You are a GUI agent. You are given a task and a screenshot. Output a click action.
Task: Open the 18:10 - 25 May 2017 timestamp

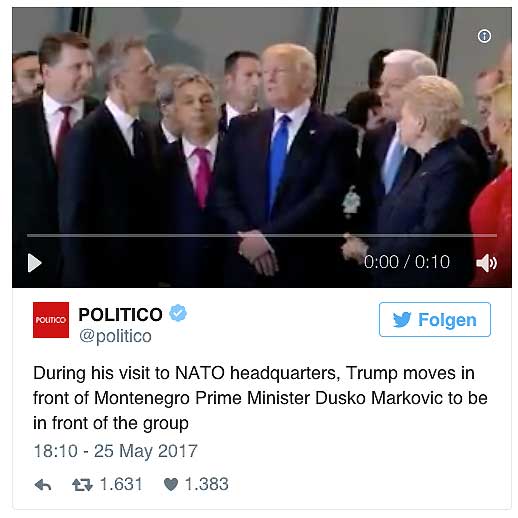pyautogui.click(x=115, y=451)
